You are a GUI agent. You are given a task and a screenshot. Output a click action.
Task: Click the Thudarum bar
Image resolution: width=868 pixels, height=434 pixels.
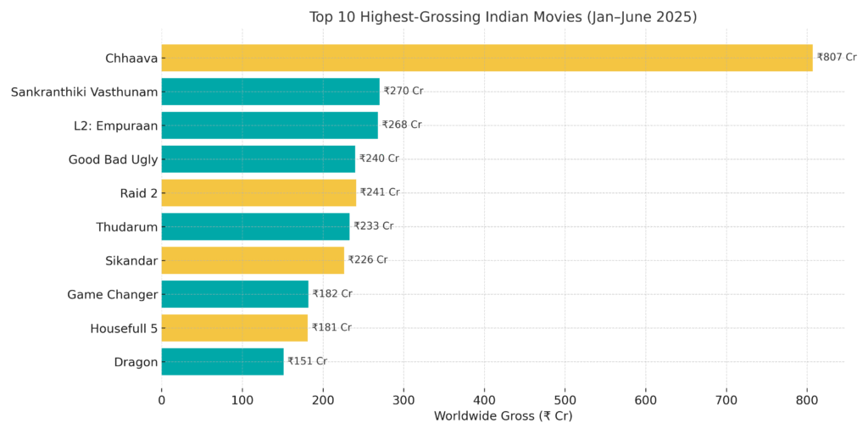pos(256,226)
